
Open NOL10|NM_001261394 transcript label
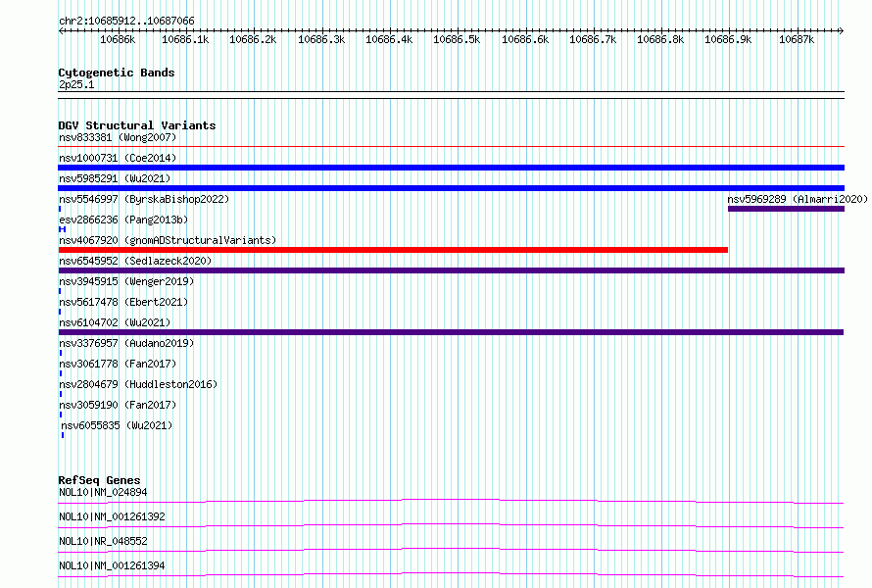[112, 565]
